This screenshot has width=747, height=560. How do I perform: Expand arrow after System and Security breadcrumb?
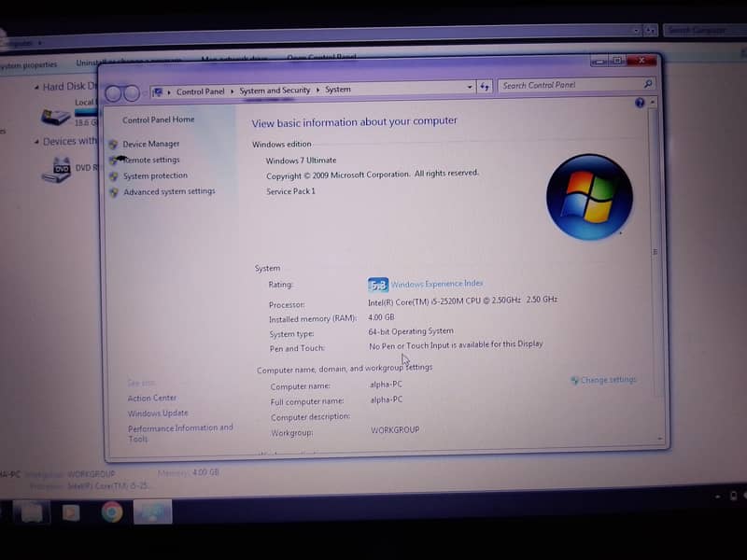(317, 90)
